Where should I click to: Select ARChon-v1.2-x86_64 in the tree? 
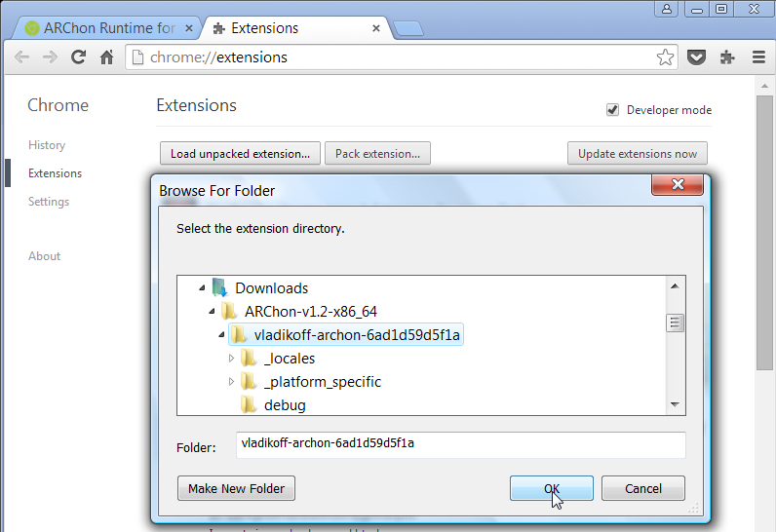point(311,312)
